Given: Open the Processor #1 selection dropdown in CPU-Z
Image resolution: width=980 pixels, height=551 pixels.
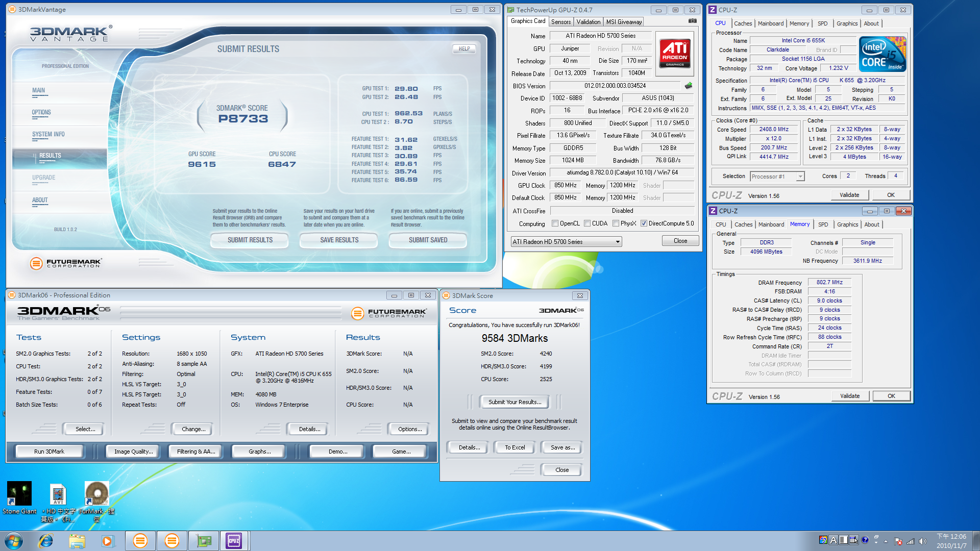Looking at the screenshot, I should coord(777,177).
